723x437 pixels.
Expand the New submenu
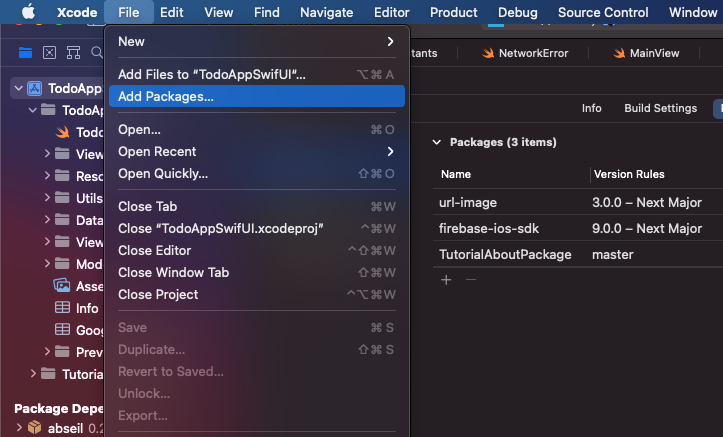pyautogui.click(x=257, y=41)
